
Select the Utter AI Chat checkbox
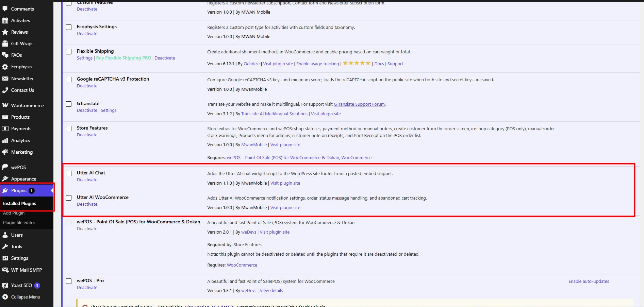tap(69, 173)
